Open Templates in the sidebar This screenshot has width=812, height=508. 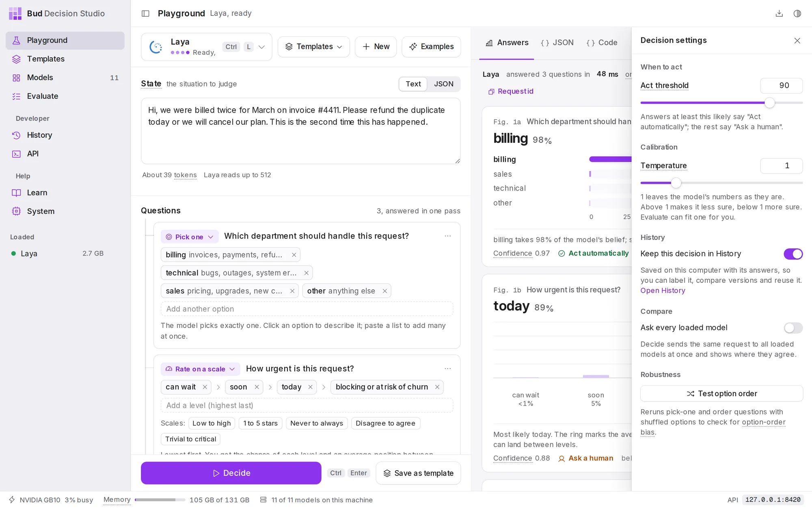tap(65, 59)
